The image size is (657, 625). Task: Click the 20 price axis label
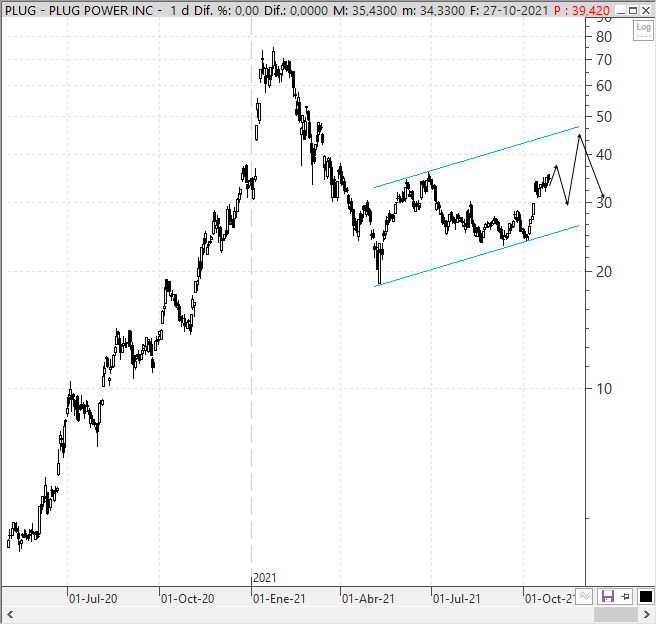tap(604, 272)
